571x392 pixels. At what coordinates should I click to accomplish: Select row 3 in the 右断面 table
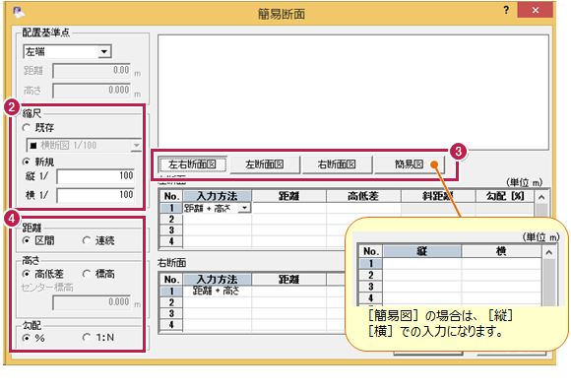(x=171, y=313)
